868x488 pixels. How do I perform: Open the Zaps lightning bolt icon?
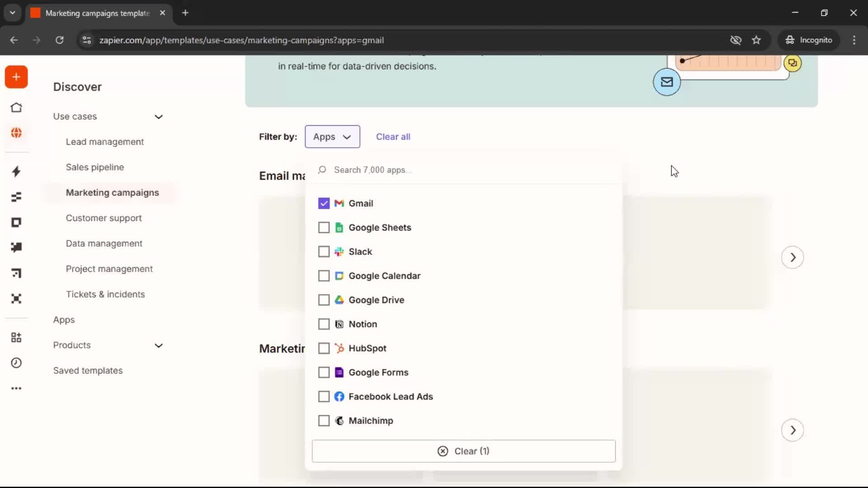click(x=16, y=171)
